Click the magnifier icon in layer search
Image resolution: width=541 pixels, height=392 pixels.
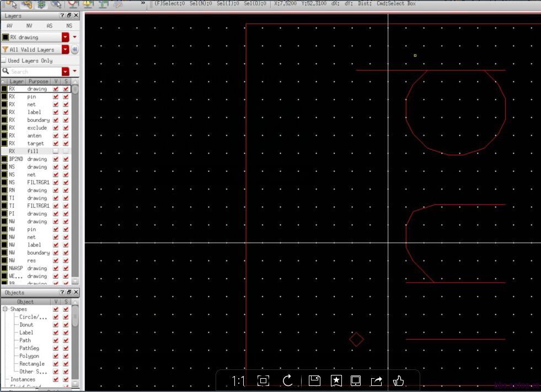point(6,71)
